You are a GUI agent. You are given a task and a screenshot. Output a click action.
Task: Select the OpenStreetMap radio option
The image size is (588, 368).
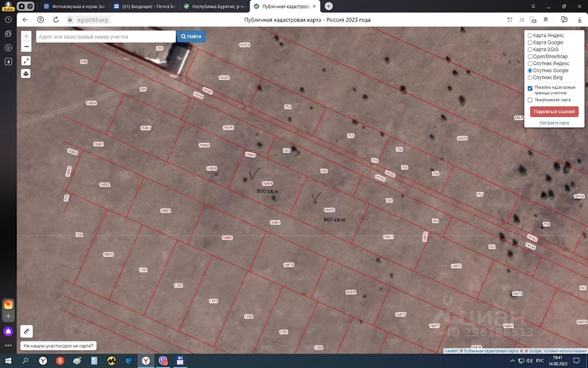tap(530, 57)
